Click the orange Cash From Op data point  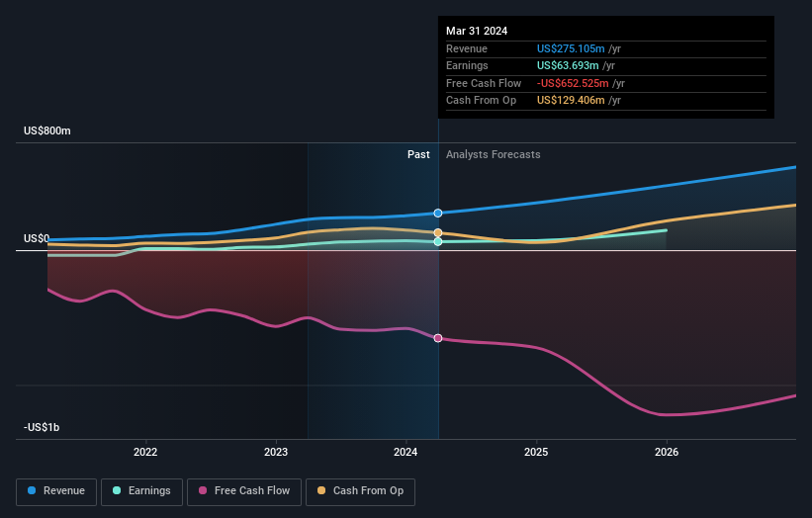point(438,233)
